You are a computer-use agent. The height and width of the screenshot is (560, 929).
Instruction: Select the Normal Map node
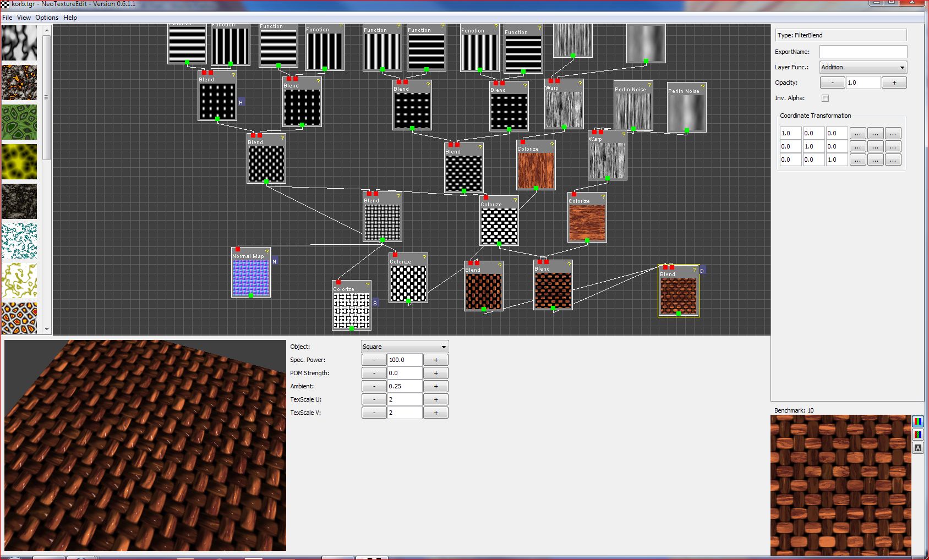tap(251, 272)
